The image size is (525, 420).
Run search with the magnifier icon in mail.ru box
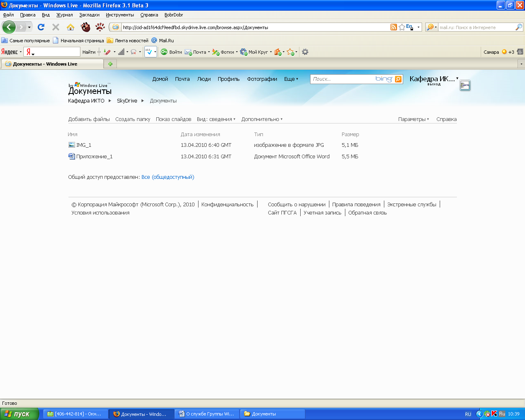[x=519, y=27]
